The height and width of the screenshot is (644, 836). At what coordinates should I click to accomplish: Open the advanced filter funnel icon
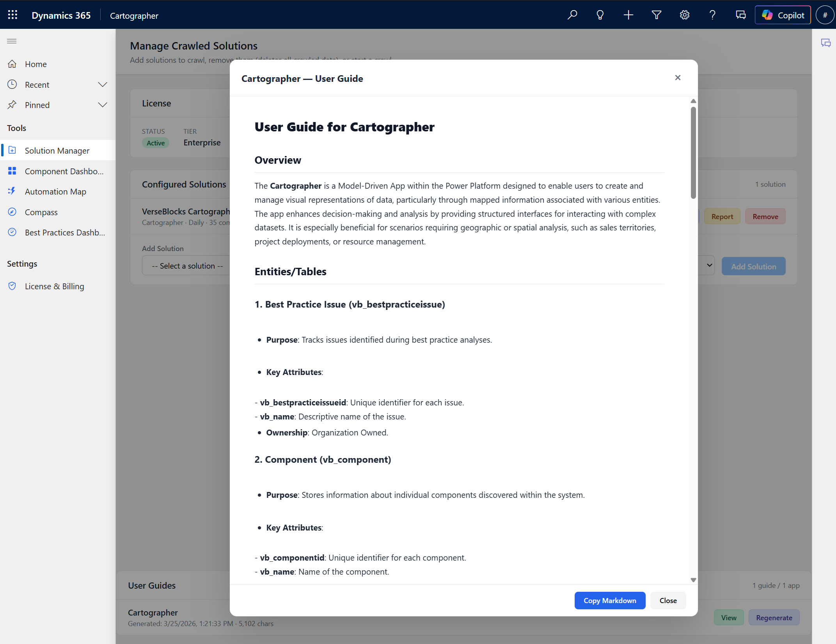[657, 15]
